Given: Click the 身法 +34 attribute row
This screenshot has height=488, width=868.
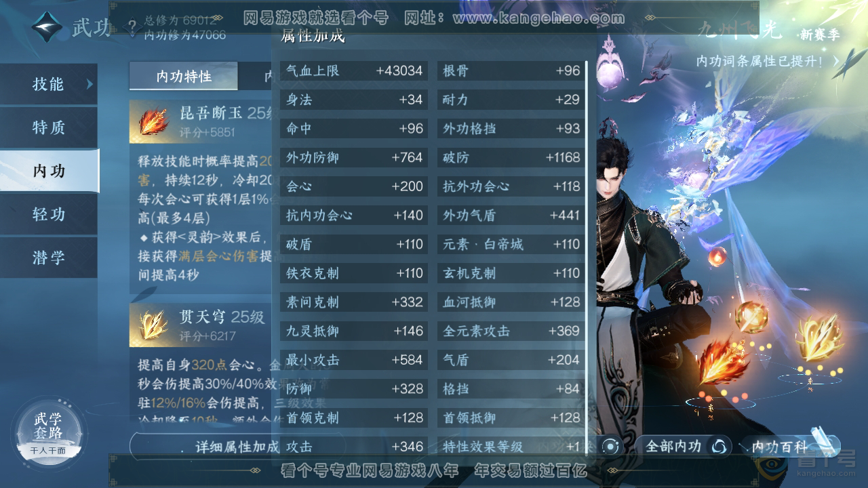Looking at the screenshot, I should tap(354, 100).
